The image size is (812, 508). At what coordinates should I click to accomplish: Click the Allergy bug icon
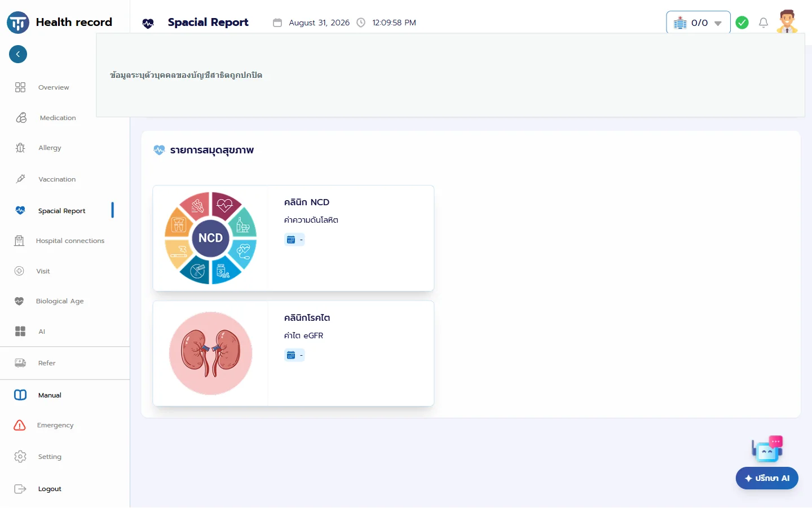pyautogui.click(x=20, y=148)
